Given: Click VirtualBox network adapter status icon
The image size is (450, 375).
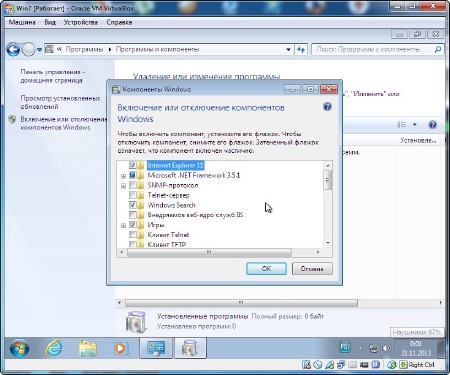Looking at the screenshot, I should pyautogui.click(x=341, y=365).
